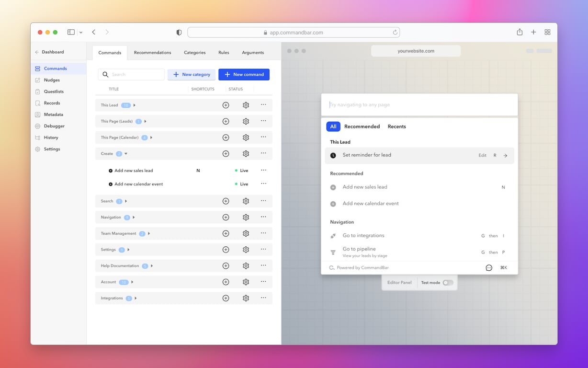
Task: Expand the Team Management category
Action: [149, 233]
